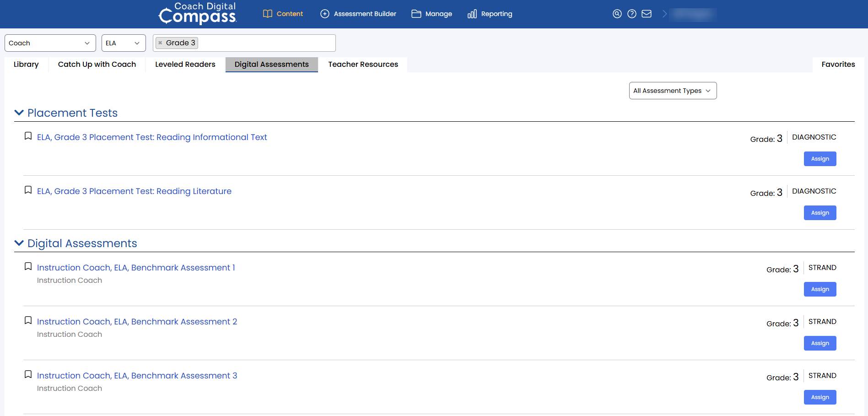
Task: Open the Coach product dropdown
Action: 50,43
